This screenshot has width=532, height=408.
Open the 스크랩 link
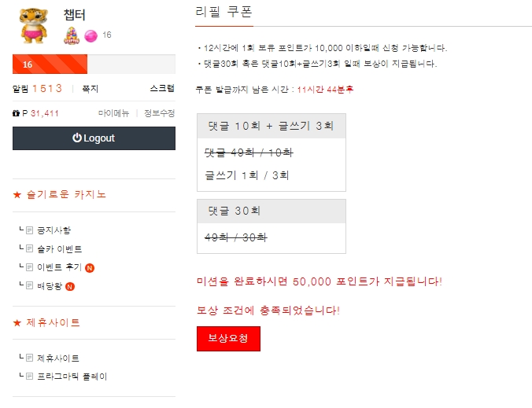coord(161,89)
